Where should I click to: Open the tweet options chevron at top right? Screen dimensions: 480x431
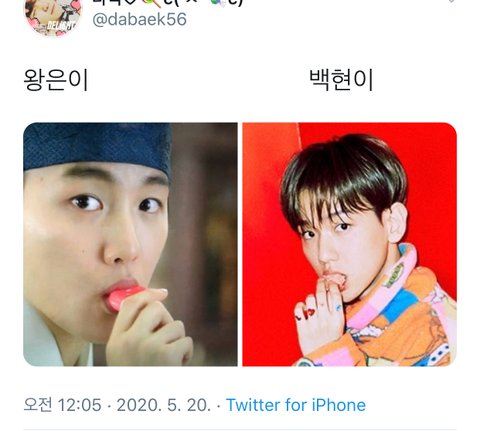coord(452,1)
